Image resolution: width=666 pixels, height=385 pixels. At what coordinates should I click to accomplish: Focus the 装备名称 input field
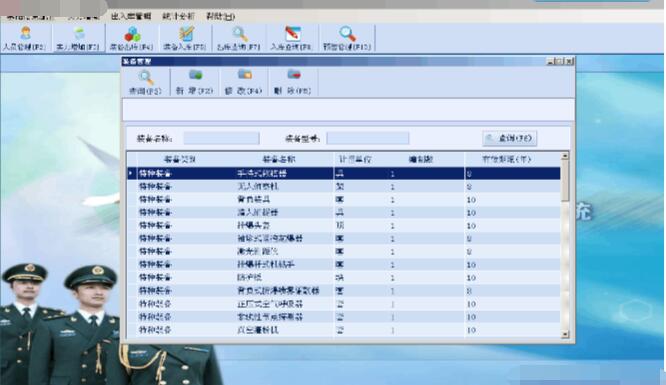pos(221,138)
